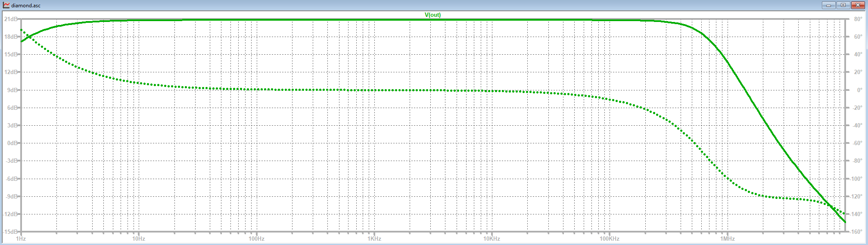This screenshot has height=245, width=868.
Task: Click the 20° phase axis label
Action: [x=858, y=72]
